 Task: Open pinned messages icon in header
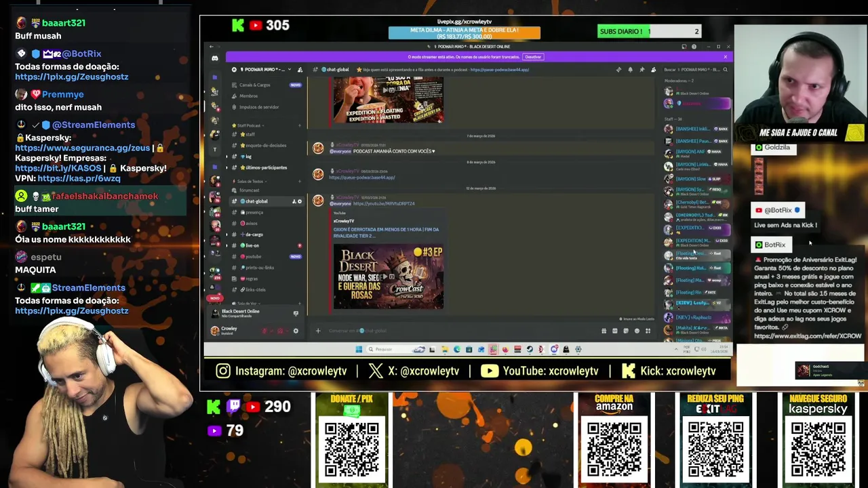pos(642,70)
